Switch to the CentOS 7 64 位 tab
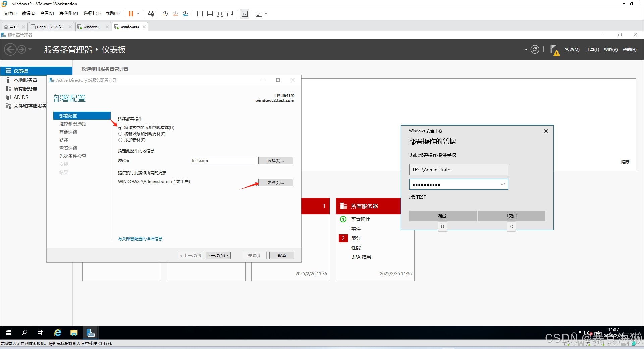The height and width of the screenshot is (349, 644). [x=50, y=27]
